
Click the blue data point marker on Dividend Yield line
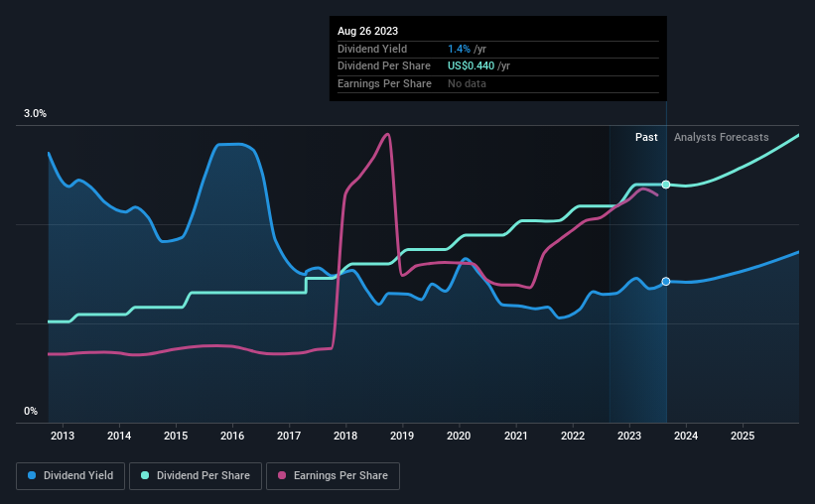click(x=666, y=282)
